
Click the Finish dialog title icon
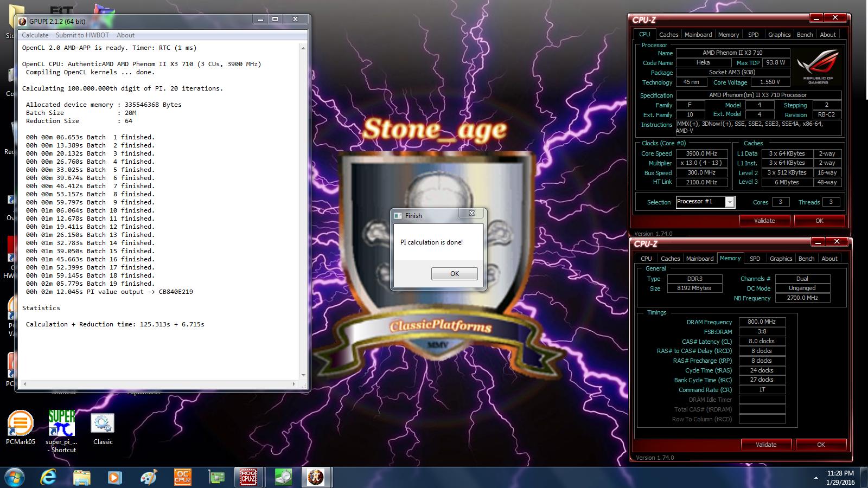(x=397, y=215)
